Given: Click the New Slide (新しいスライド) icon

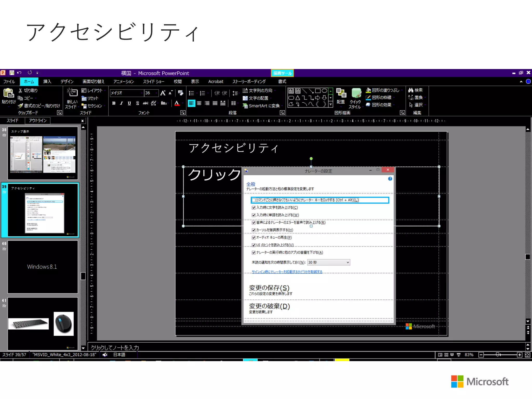Looking at the screenshot, I should pyautogui.click(x=72, y=93).
